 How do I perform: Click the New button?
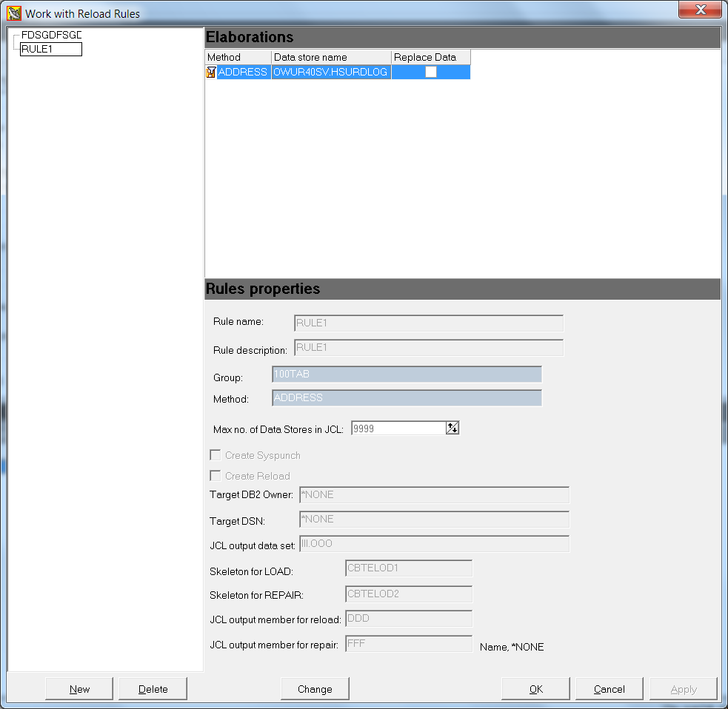pos(79,688)
